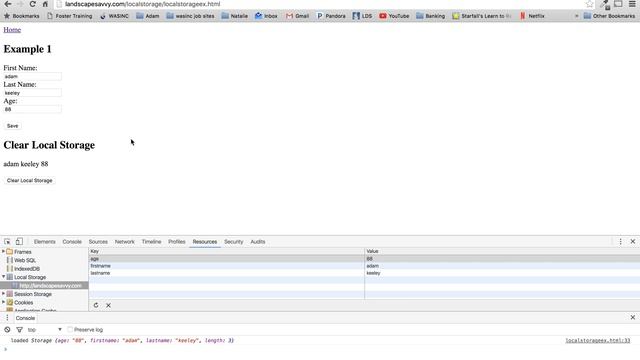Expand the Frames tree node
Image resolution: width=640 pixels, height=360 pixels.
tap(4, 251)
